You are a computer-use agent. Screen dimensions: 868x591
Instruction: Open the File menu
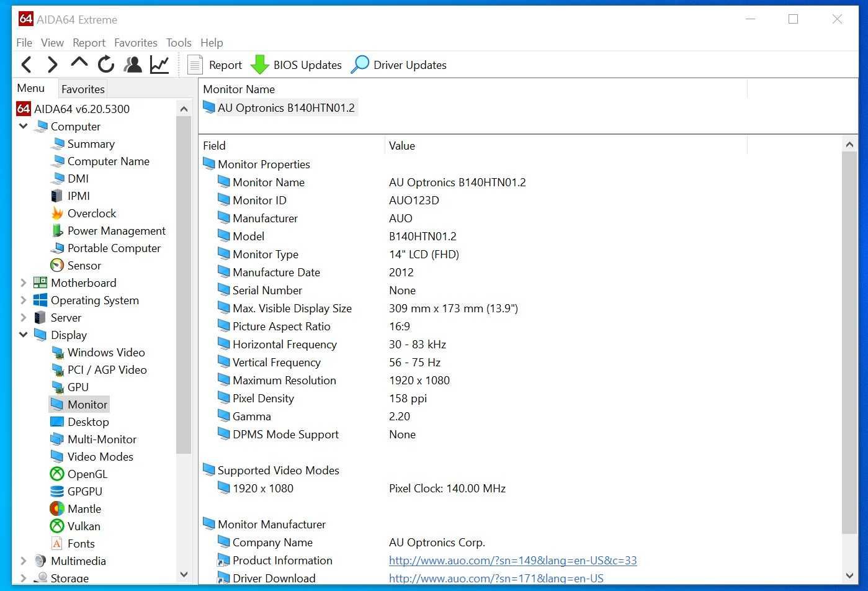(x=24, y=43)
